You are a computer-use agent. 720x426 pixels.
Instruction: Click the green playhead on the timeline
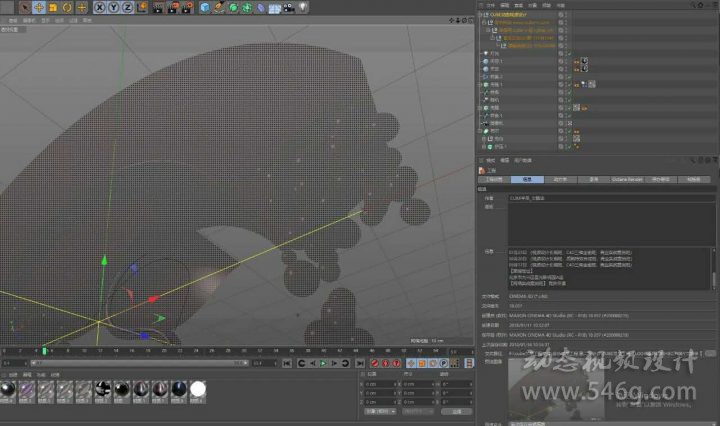point(43,350)
